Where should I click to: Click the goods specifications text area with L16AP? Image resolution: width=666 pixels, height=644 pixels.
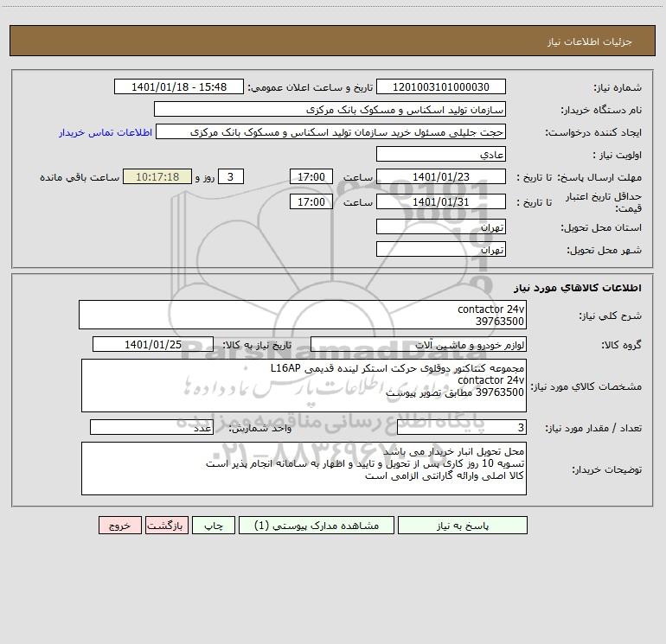pyautogui.click(x=304, y=386)
